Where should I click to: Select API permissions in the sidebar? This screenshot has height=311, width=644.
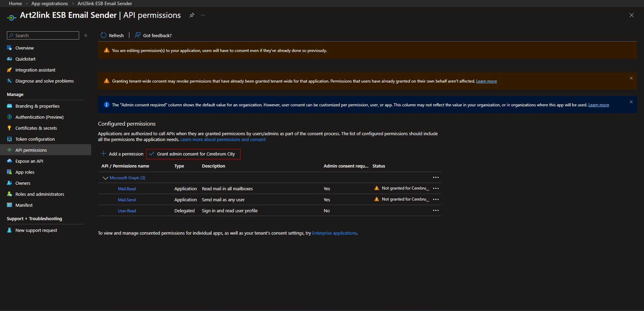pyautogui.click(x=45, y=150)
